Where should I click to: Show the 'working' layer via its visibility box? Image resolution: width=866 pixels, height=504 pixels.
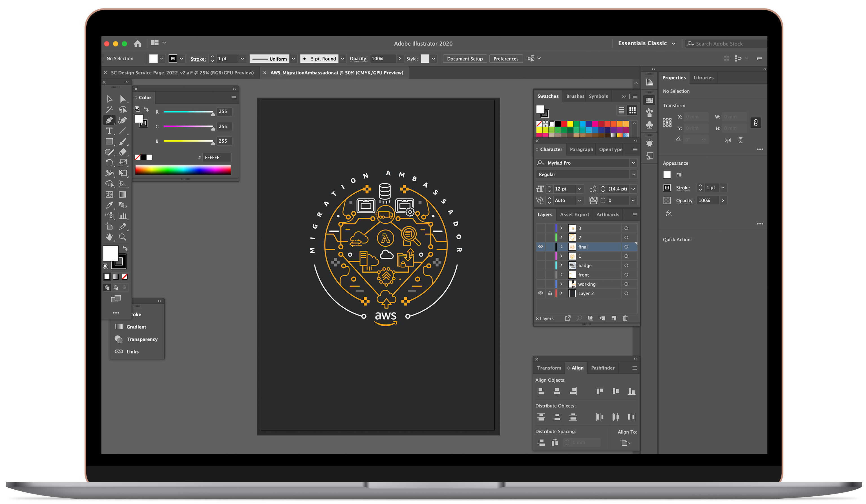541,284
